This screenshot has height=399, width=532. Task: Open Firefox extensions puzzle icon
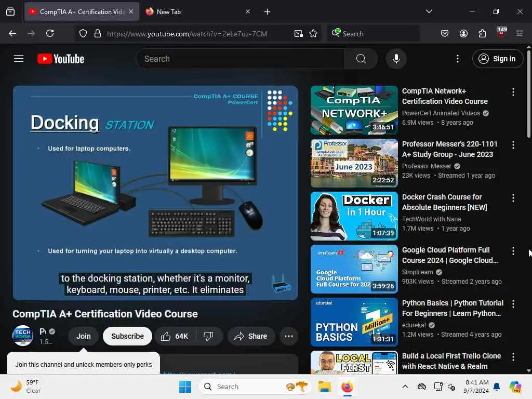482,33
